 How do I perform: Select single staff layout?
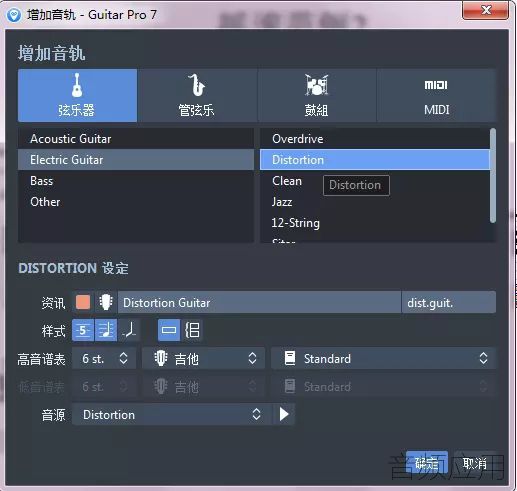pyautogui.click(x=169, y=330)
